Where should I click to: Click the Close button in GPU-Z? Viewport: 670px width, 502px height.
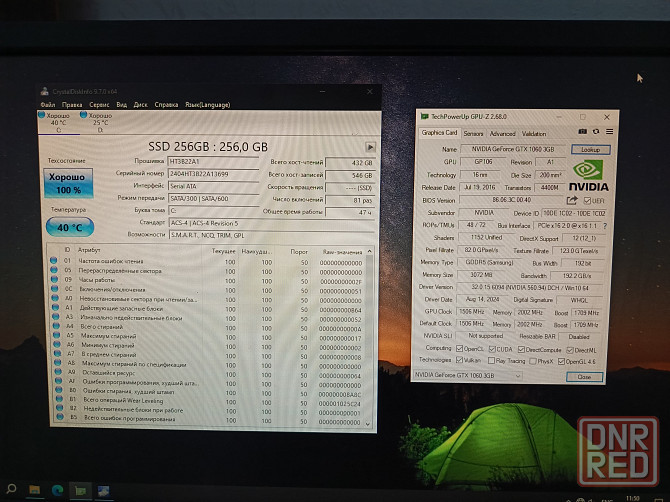pos(583,376)
